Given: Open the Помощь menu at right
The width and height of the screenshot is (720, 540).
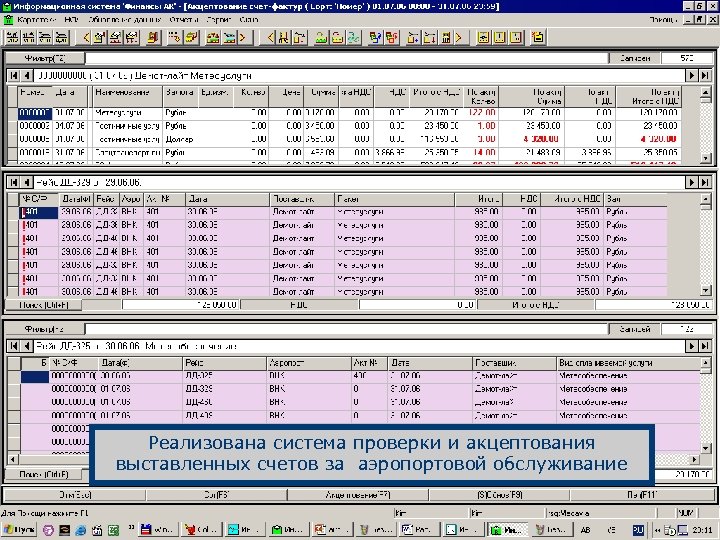Looking at the screenshot, I should point(663,20).
